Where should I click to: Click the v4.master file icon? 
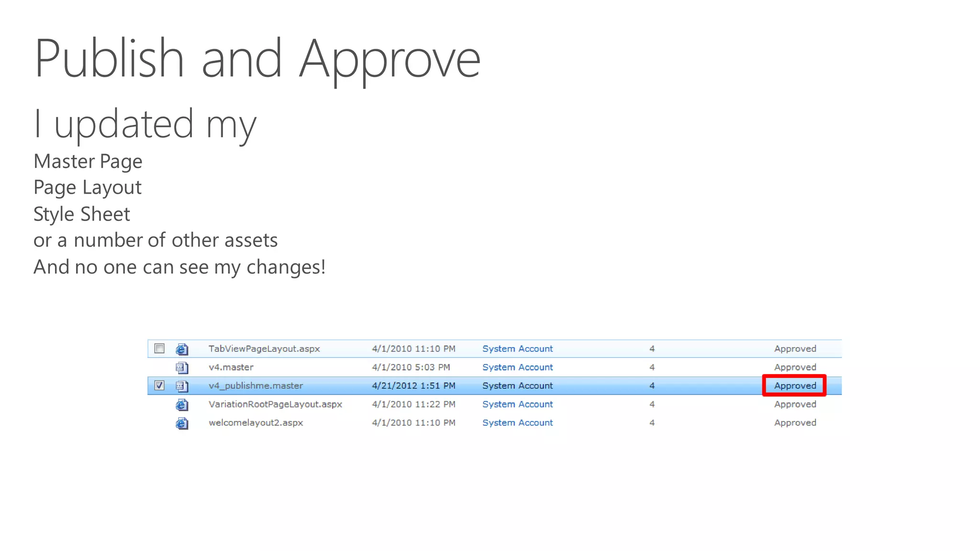182,367
